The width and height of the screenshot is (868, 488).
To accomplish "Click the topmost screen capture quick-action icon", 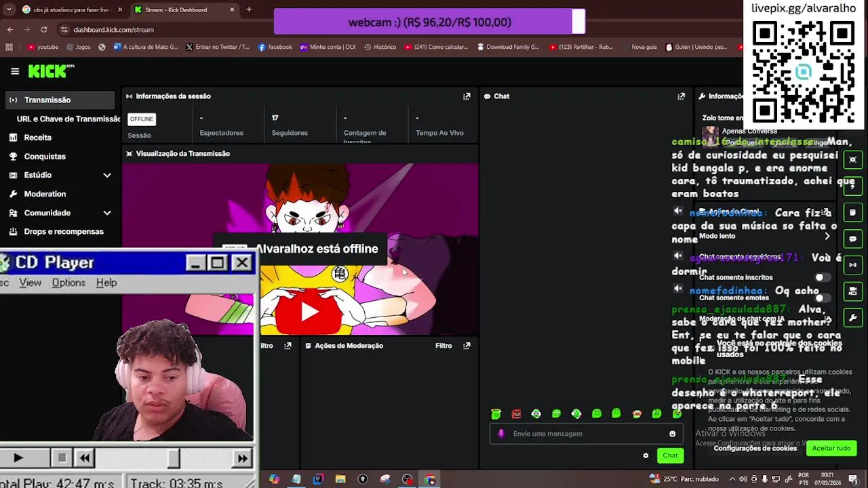I will 852,159.
